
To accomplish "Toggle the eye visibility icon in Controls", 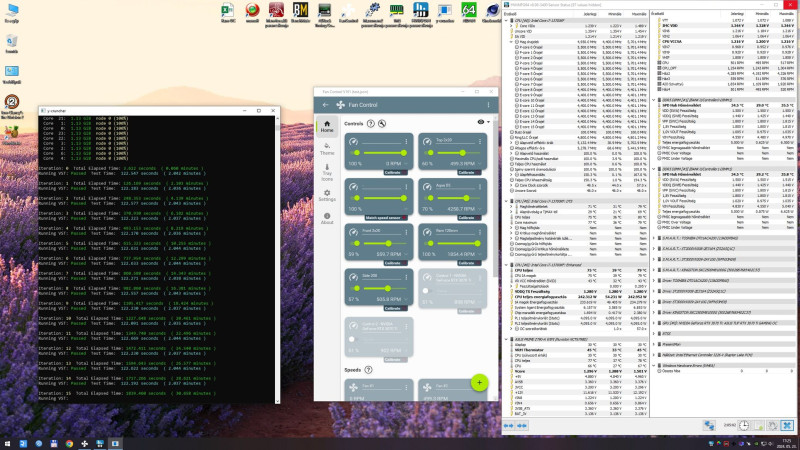I will pyautogui.click(x=481, y=122).
